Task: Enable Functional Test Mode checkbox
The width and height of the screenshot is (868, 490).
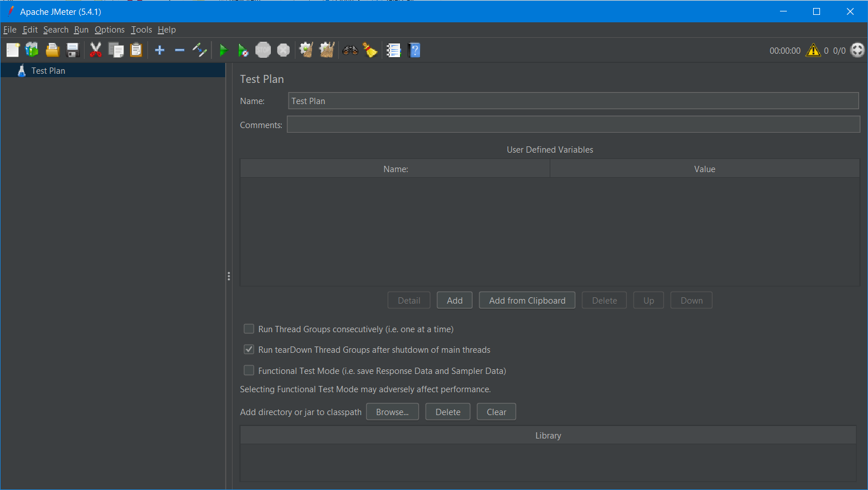Action: point(249,371)
